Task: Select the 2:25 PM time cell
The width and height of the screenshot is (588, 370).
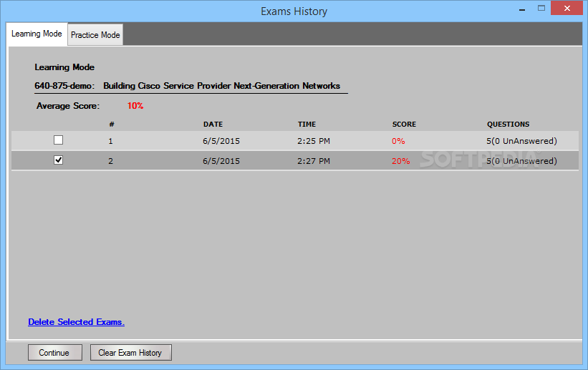Action: click(x=314, y=141)
